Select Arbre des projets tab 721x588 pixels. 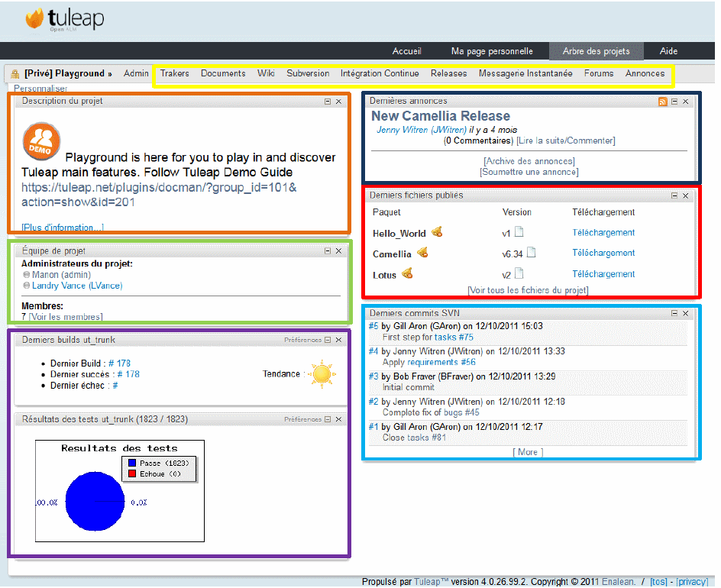[x=596, y=51]
